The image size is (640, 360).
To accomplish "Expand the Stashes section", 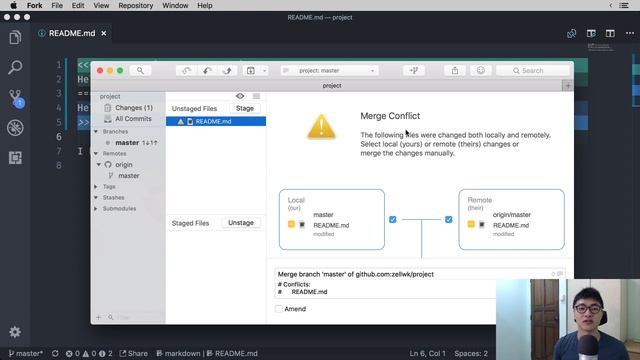I will pos(96,198).
